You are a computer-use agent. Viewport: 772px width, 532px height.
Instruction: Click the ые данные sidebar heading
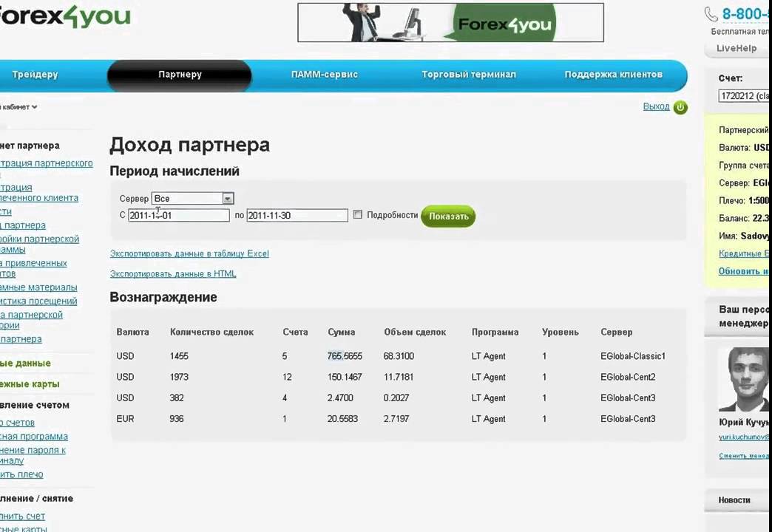[25, 364]
